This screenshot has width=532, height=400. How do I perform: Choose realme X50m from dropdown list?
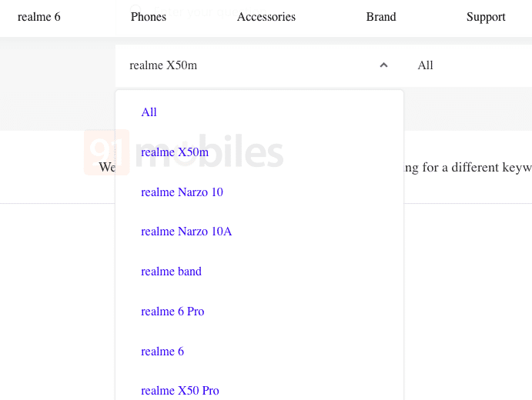coord(175,152)
